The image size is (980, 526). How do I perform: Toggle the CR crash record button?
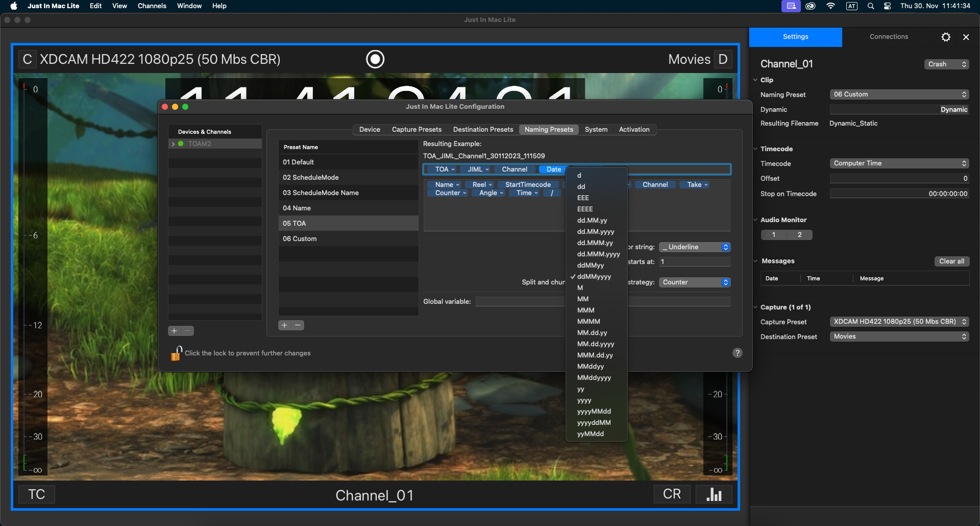(x=672, y=494)
